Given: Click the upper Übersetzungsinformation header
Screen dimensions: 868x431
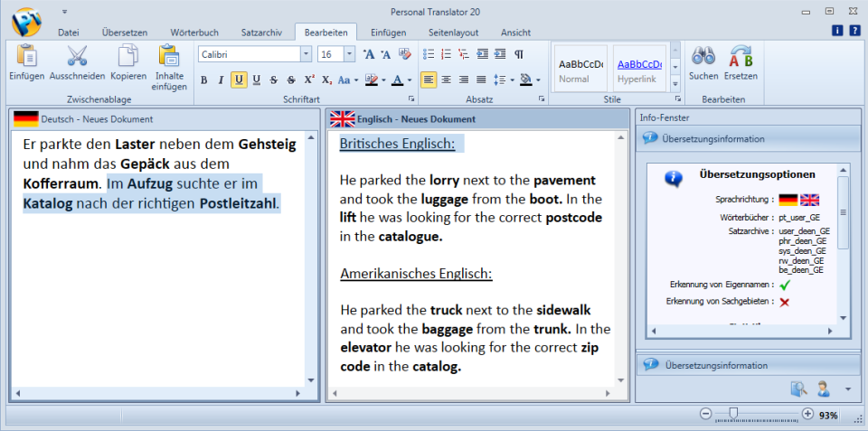Looking at the screenshot, I should pos(748,139).
